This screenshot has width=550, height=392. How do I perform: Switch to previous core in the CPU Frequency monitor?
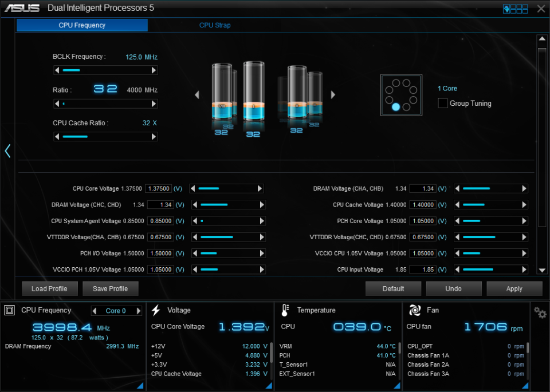94,311
